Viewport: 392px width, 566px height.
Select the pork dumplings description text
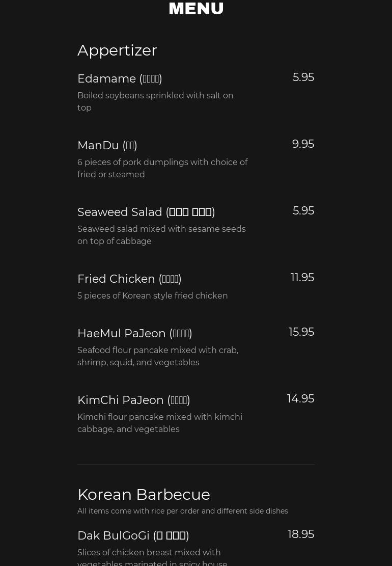click(x=162, y=168)
